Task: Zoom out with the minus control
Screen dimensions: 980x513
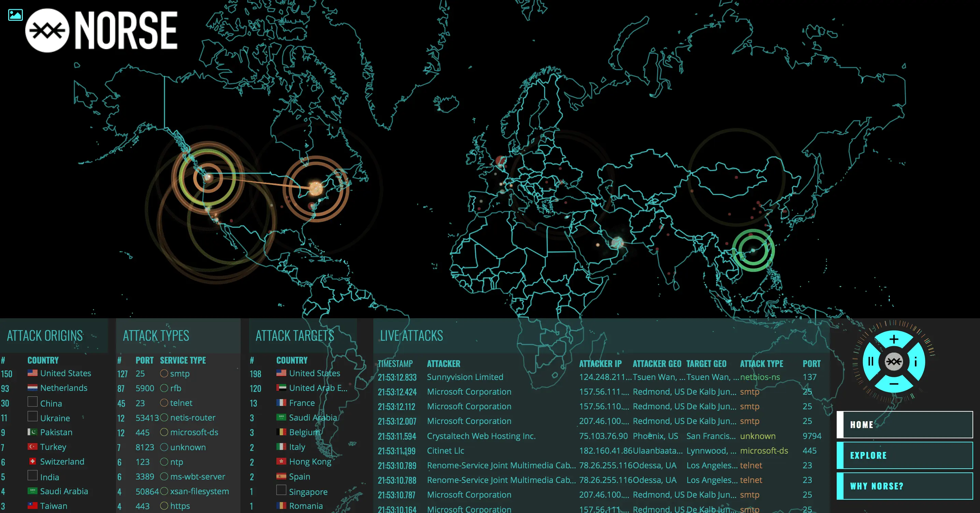Action: tap(894, 384)
